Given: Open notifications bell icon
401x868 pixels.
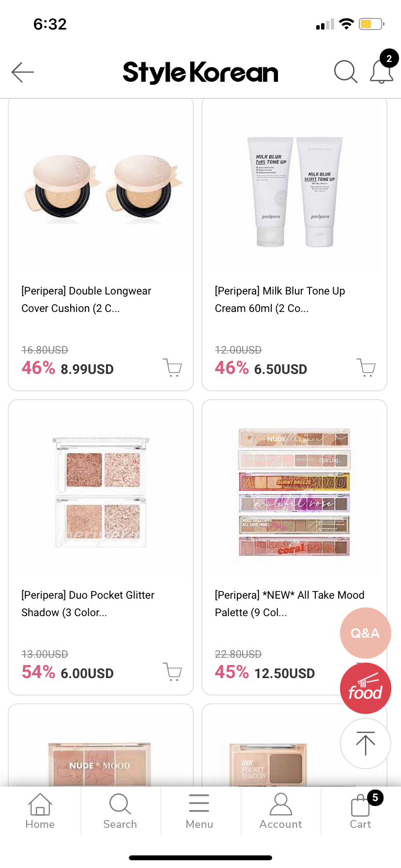Looking at the screenshot, I should tap(382, 72).
